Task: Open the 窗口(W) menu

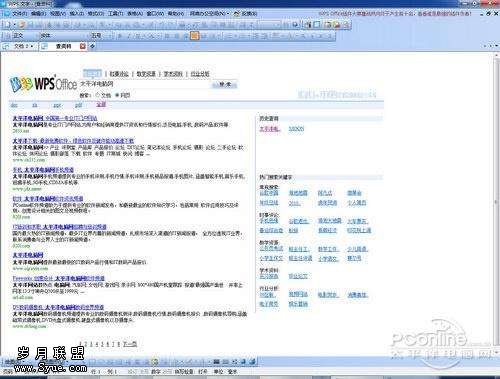Action: point(155,14)
